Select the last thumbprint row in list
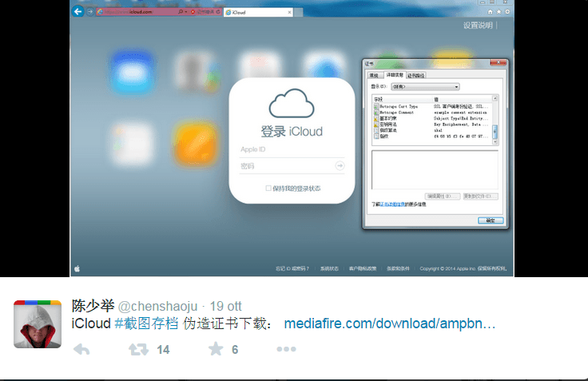The width and height of the screenshot is (588, 381). (432, 137)
